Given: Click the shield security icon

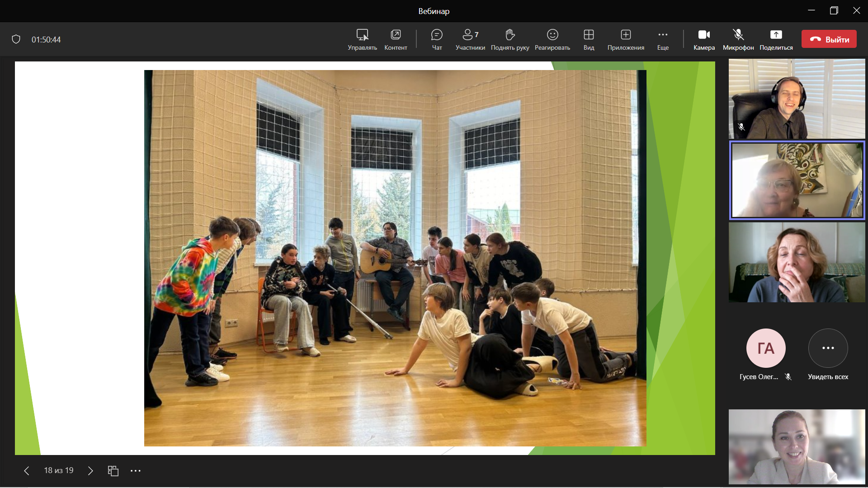Looking at the screenshot, I should [16, 39].
